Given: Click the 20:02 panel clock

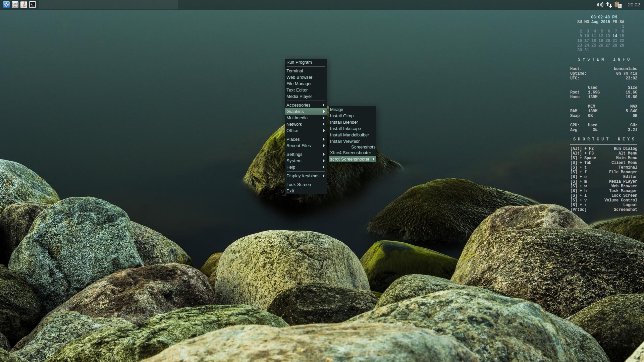Looking at the screenshot, I should pyautogui.click(x=634, y=5).
